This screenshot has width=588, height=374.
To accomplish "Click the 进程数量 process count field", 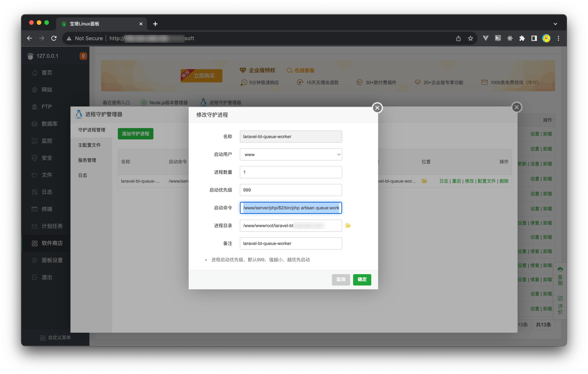I will point(291,172).
